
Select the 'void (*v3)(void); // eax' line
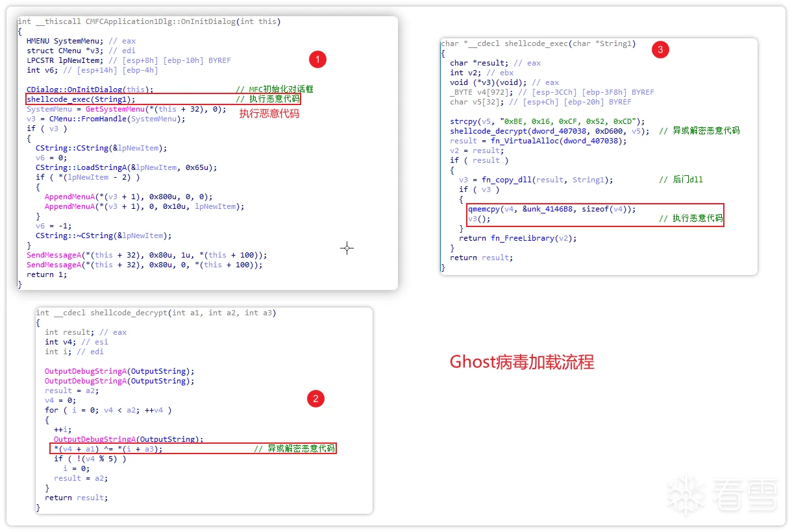point(504,82)
